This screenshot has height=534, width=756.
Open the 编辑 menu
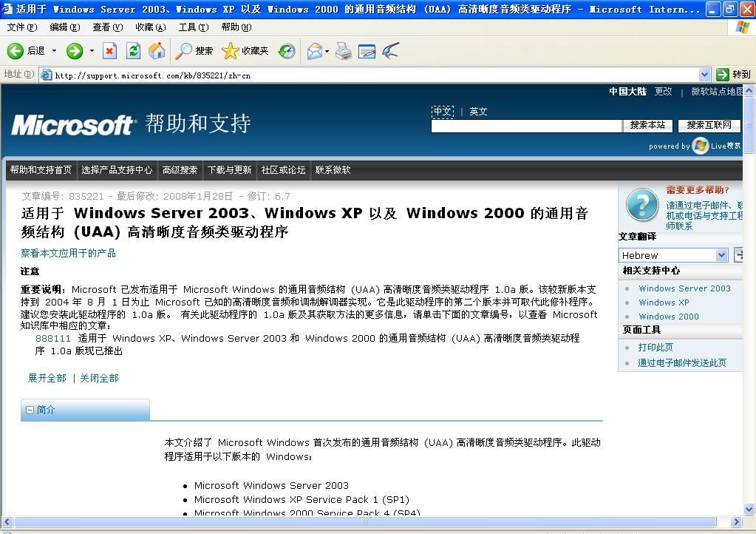point(64,27)
